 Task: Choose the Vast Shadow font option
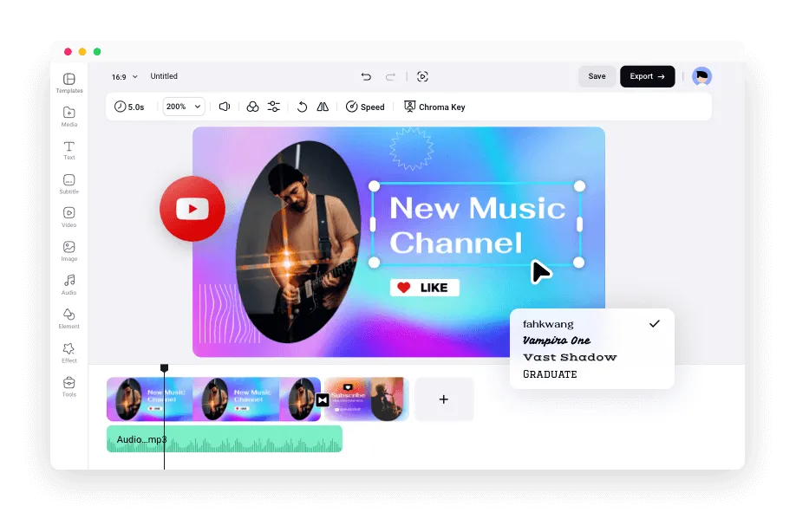pos(569,357)
